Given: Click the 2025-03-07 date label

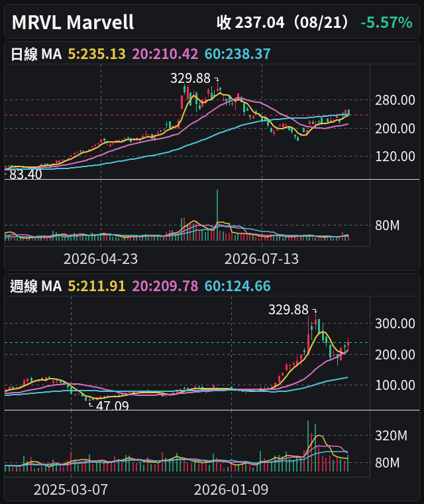Looking at the screenshot, I should click(x=71, y=490).
